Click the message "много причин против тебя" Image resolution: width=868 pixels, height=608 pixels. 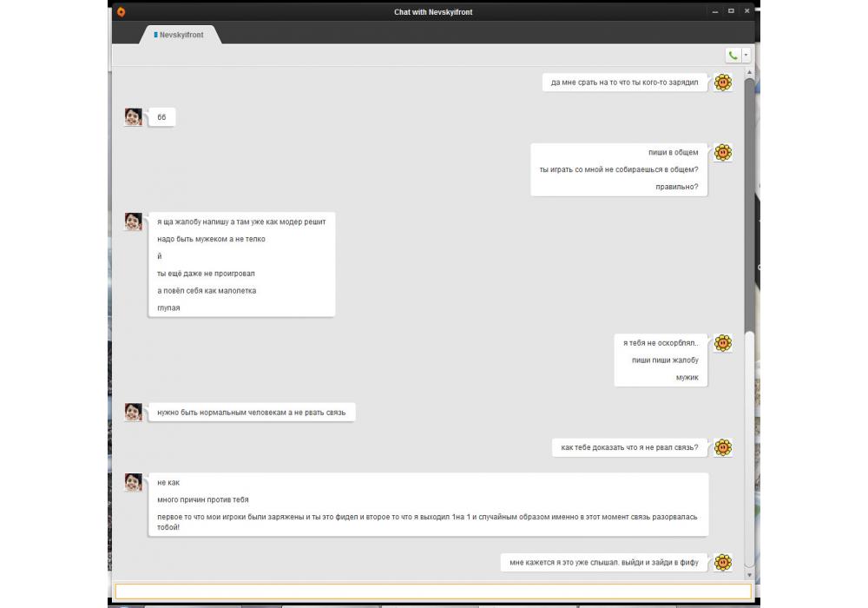[202, 499]
